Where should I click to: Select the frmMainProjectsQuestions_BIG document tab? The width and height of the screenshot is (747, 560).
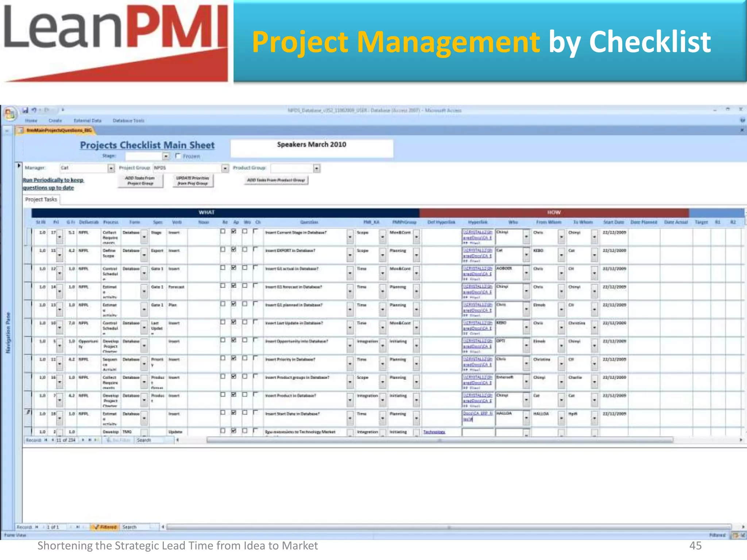tap(55, 130)
